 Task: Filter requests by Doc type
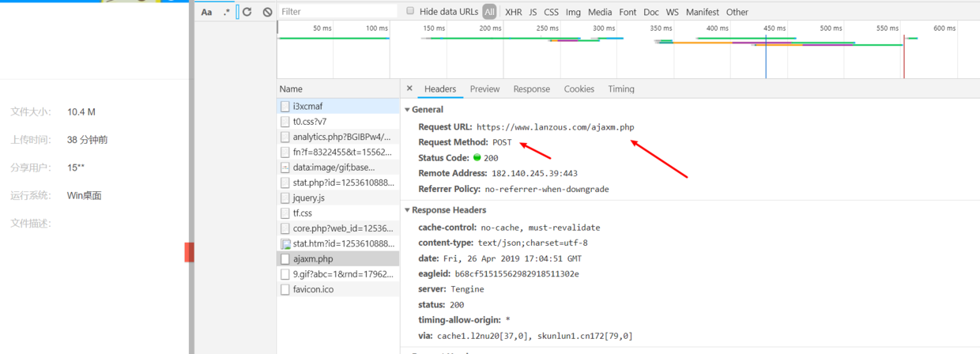point(651,12)
